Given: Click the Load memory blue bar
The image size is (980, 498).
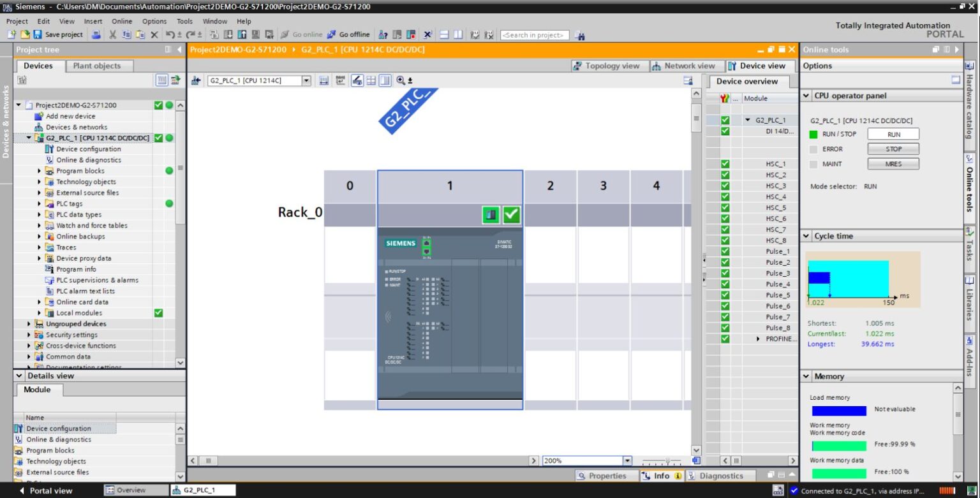Looking at the screenshot, I should pyautogui.click(x=839, y=411).
